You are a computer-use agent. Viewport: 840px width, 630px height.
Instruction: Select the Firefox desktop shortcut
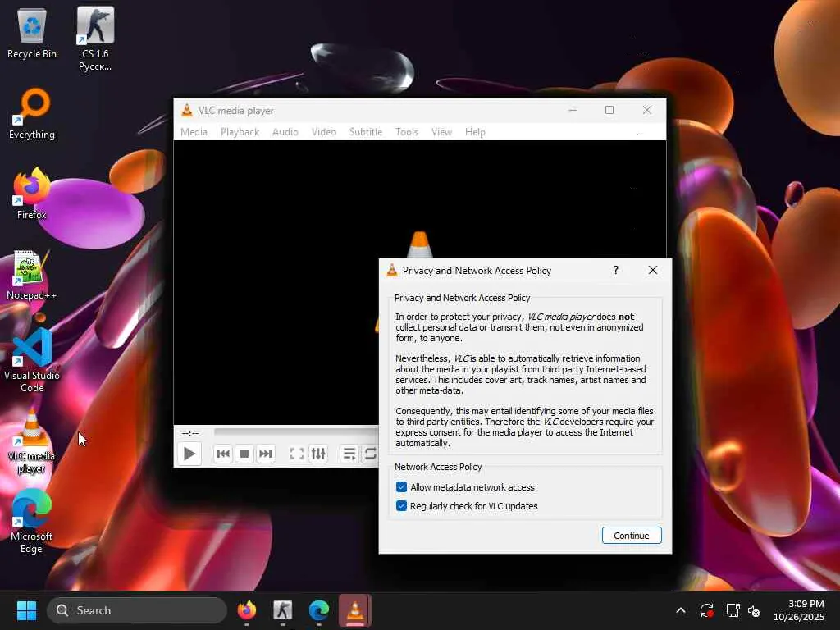point(32,194)
